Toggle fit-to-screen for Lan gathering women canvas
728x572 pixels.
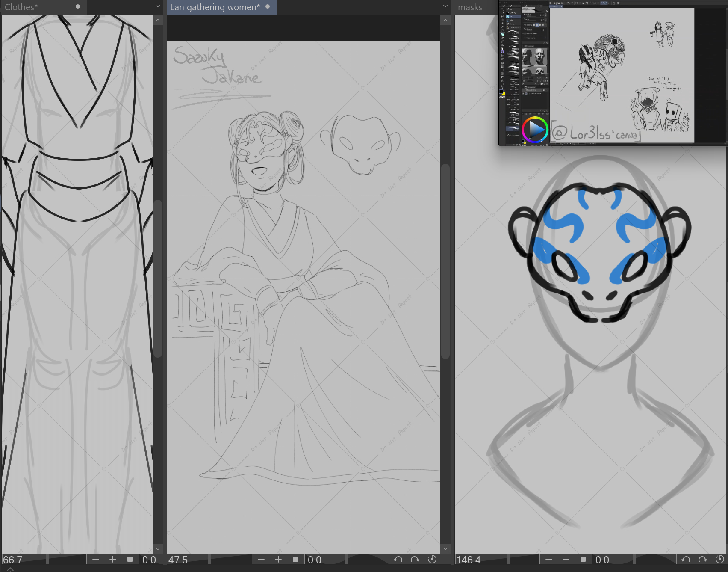pyautogui.click(x=295, y=560)
